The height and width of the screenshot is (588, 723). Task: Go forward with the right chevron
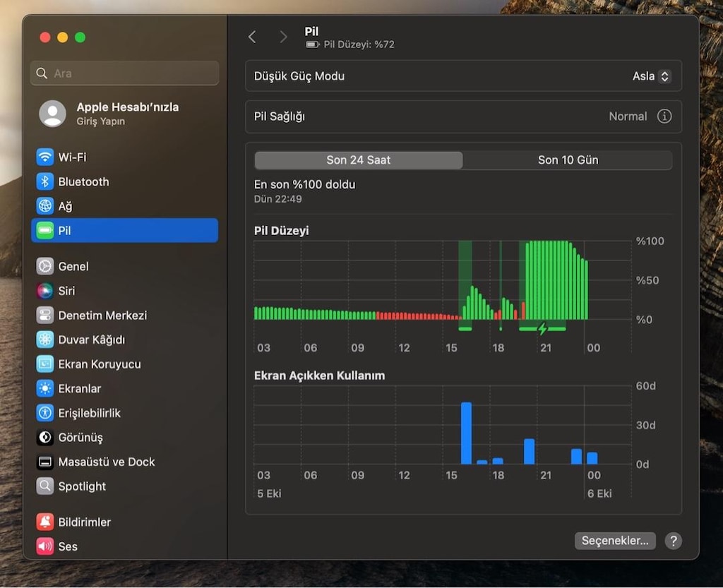click(x=283, y=37)
